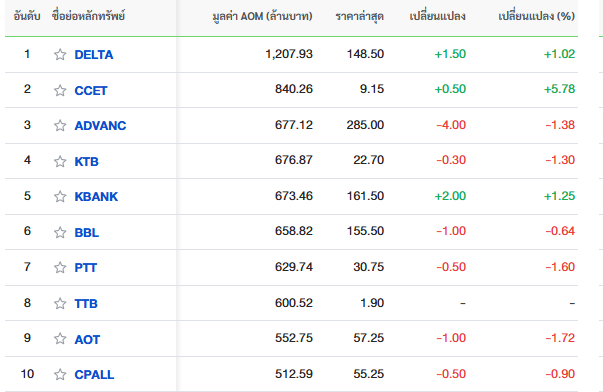This screenshot has width=603, height=392.
Task: Open the ADVANC stock page
Action: tap(100, 125)
